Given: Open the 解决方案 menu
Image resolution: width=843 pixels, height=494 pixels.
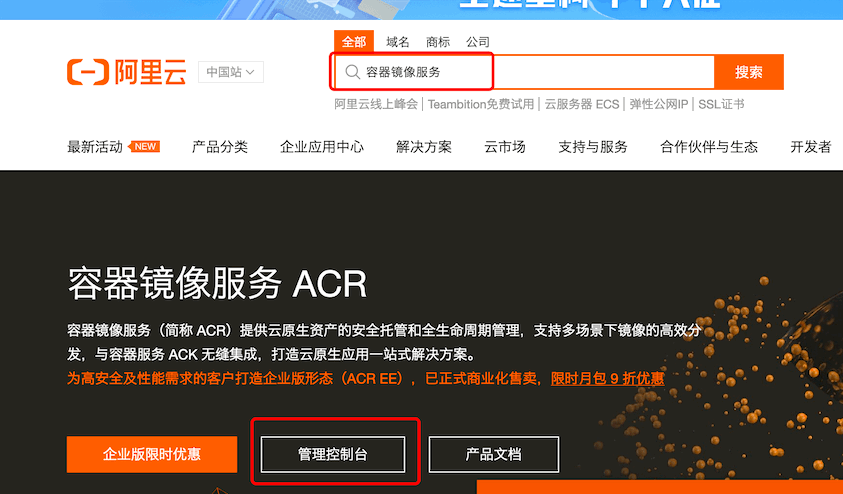Looking at the screenshot, I should tap(424, 147).
